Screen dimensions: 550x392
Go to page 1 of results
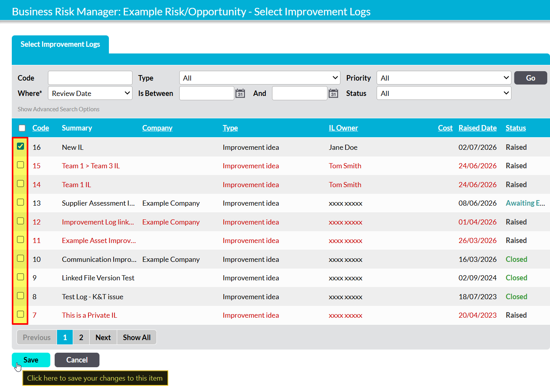[65, 337]
